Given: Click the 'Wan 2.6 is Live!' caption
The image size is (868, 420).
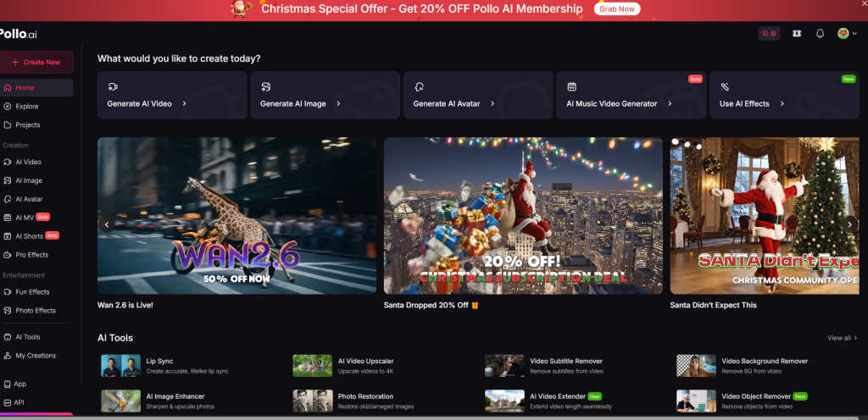Looking at the screenshot, I should click(125, 305).
